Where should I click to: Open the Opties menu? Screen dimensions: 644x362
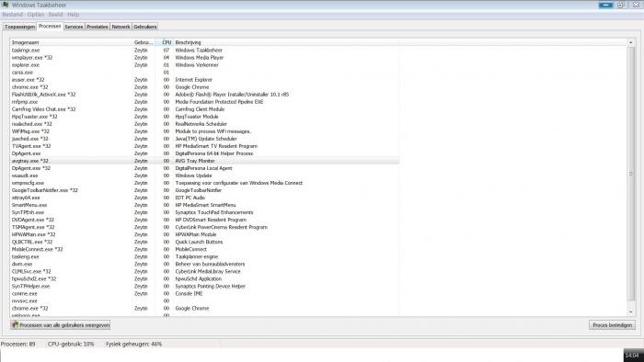36,15
